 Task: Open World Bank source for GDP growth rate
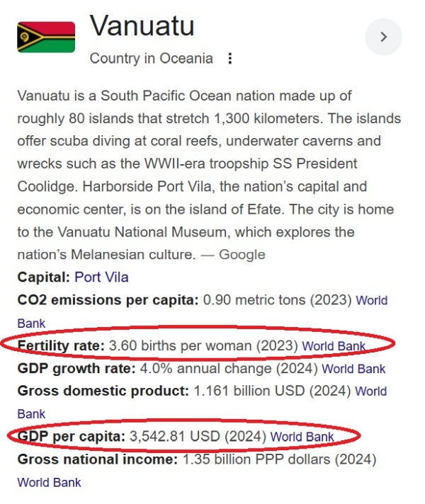(353, 368)
